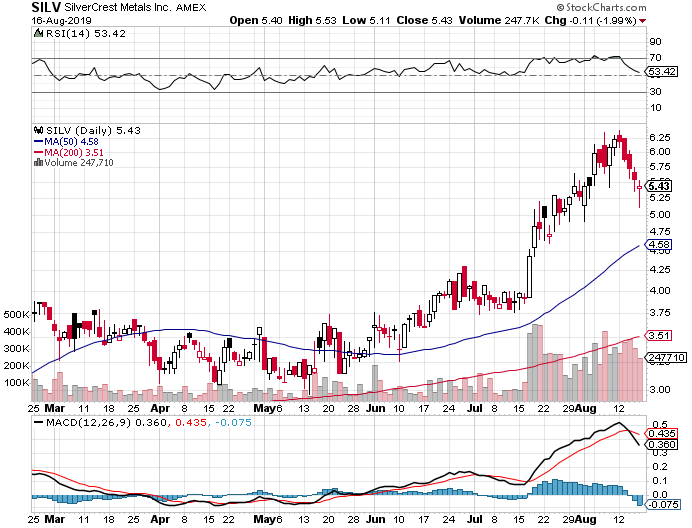Click the Volume 247.7K header value
This screenshot has height=528, width=692.
point(499,20)
